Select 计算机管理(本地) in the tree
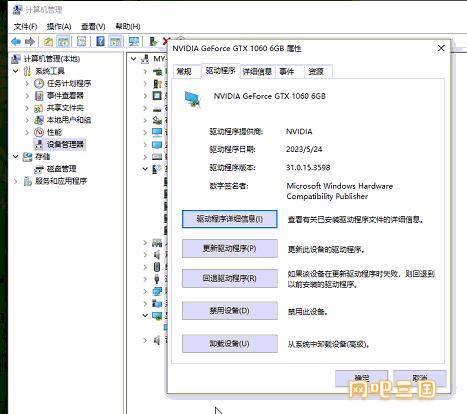Screen dimensions: 467x414 click(x=52, y=59)
